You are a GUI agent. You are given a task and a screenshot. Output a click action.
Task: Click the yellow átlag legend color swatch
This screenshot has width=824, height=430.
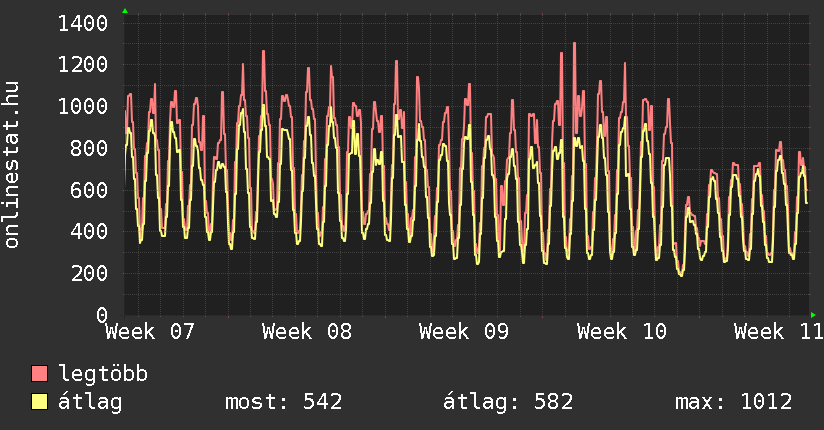pos(40,402)
